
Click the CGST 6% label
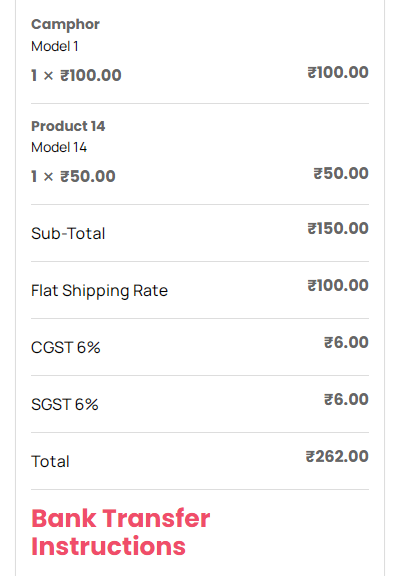pos(65,348)
